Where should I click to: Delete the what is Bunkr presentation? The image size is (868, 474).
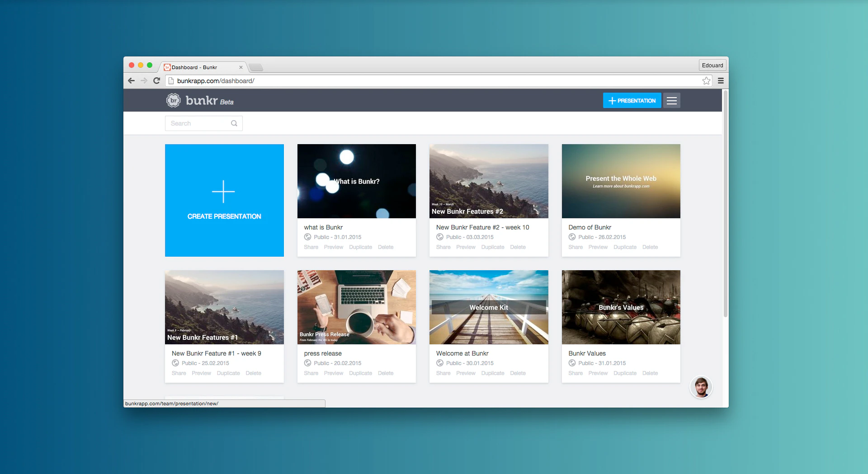386,247
